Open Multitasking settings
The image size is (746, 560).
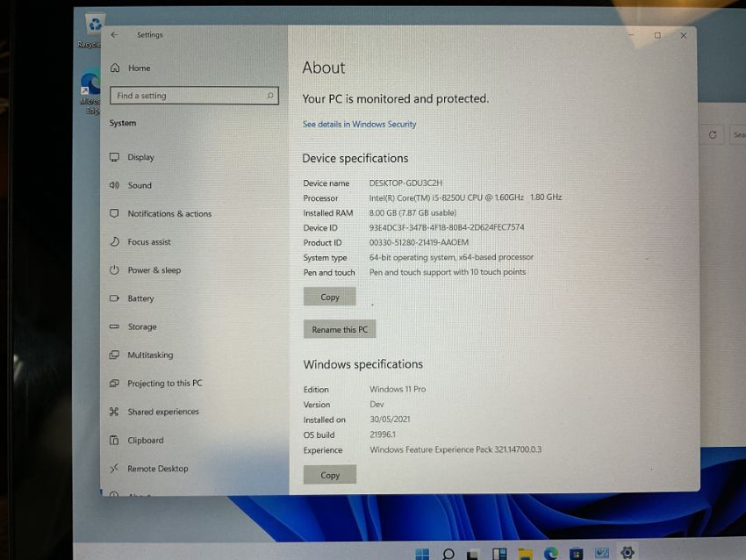[x=150, y=355]
